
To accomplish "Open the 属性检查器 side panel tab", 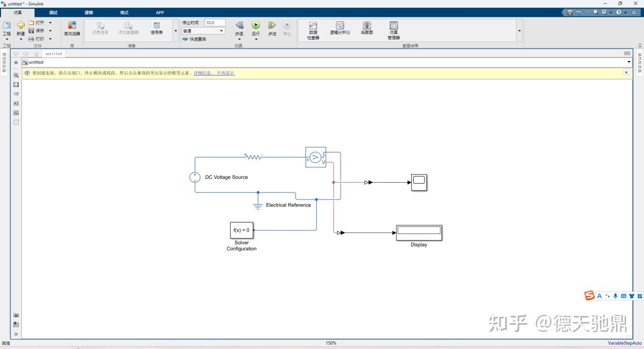I will click(640, 63).
